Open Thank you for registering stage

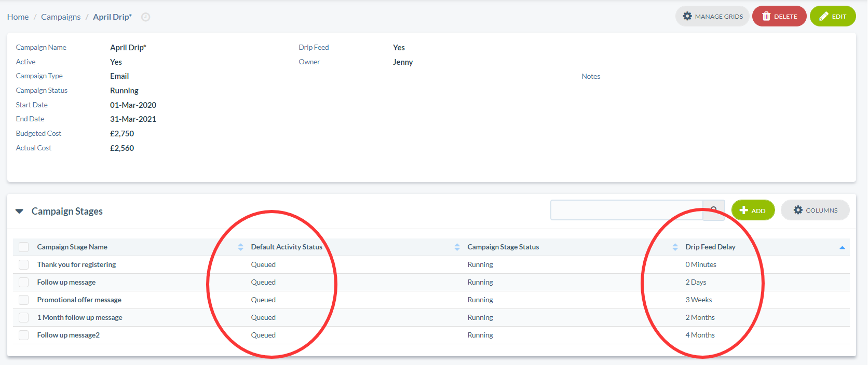coord(76,264)
